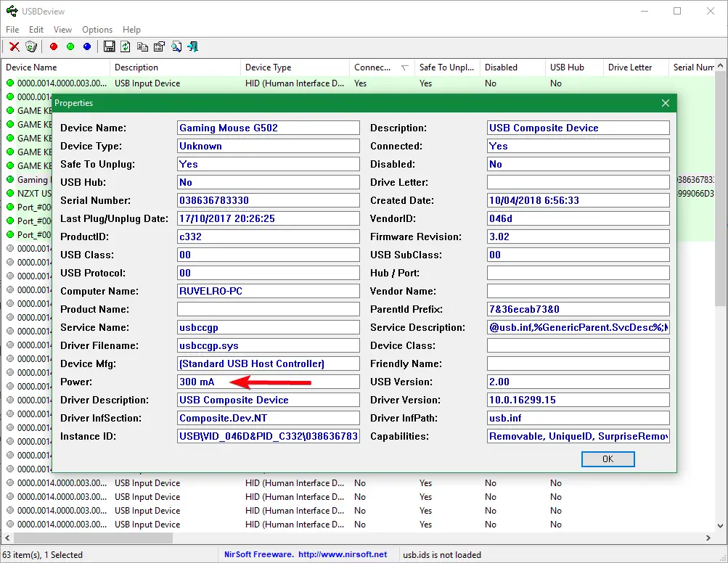Click the refresh toolbar icon
Viewport: 728px width, 563px height.
click(x=126, y=47)
